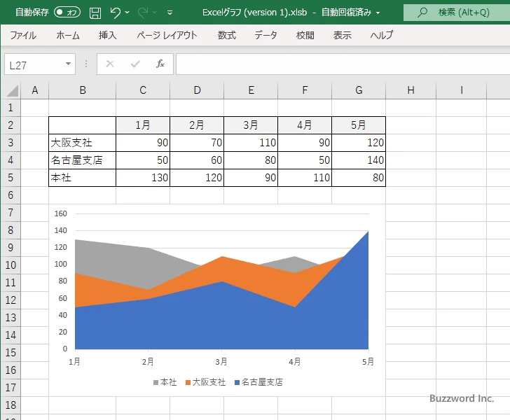Open the 表示 ribbon tab
510x420 pixels.
coord(342,35)
